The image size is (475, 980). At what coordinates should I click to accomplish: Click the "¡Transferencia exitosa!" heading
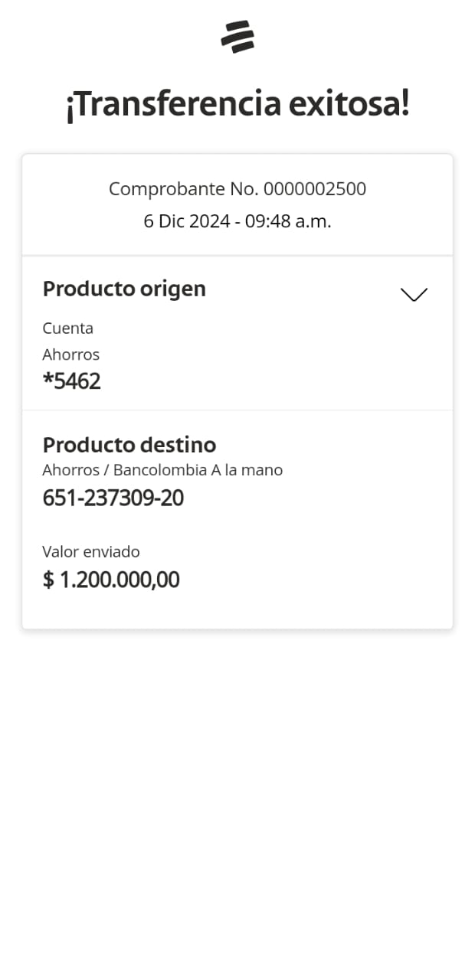click(237, 104)
